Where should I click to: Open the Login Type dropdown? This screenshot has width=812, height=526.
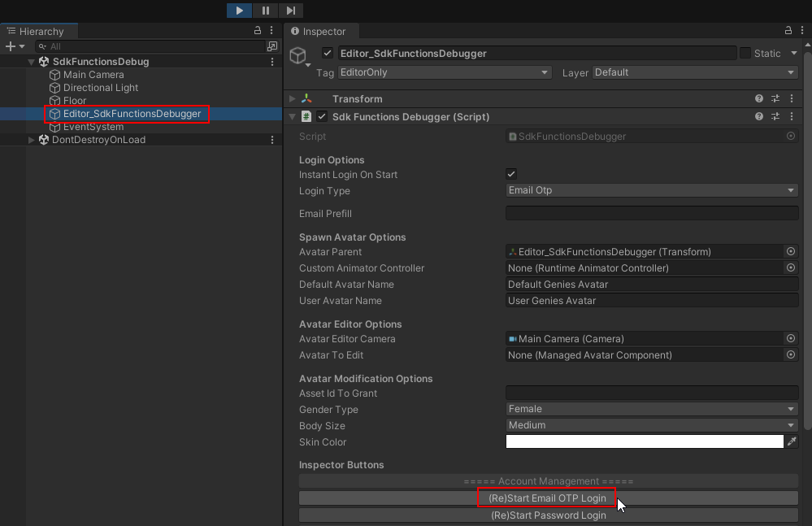[x=652, y=190]
